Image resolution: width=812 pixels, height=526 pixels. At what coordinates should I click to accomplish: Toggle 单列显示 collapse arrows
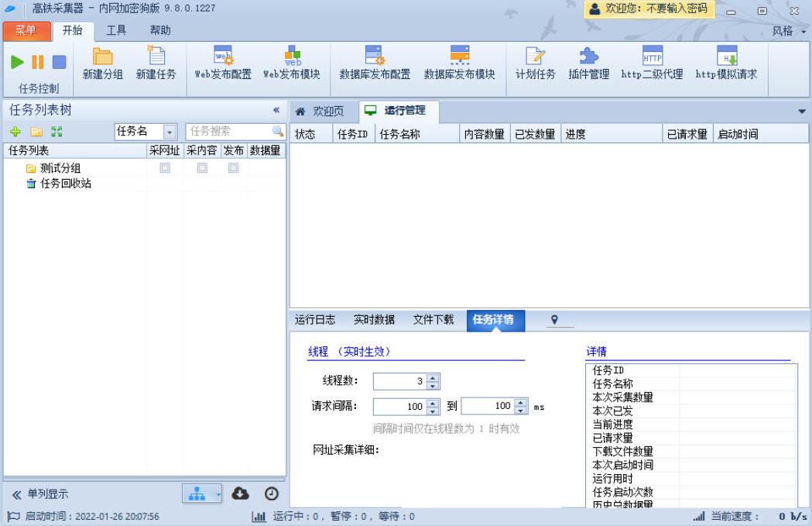coord(16,494)
